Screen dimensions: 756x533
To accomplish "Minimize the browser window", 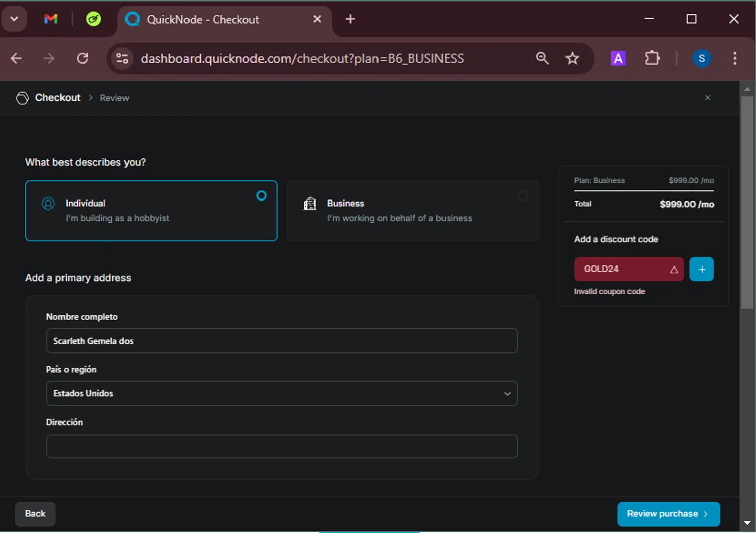I will coord(649,19).
